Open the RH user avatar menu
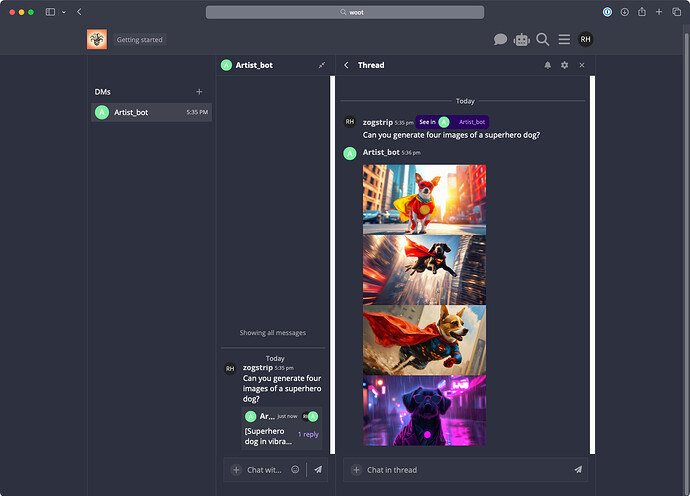Image resolution: width=690 pixels, height=496 pixels. [585, 40]
